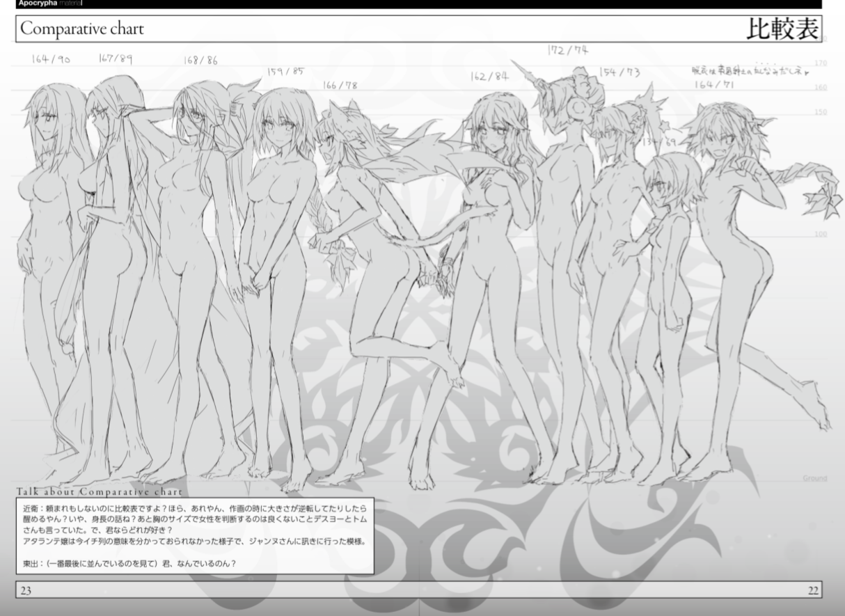Viewport: 845px width, 616px height.
Task: Click the handwritten Japanese note above 164/71
Action: pos(750,70)
